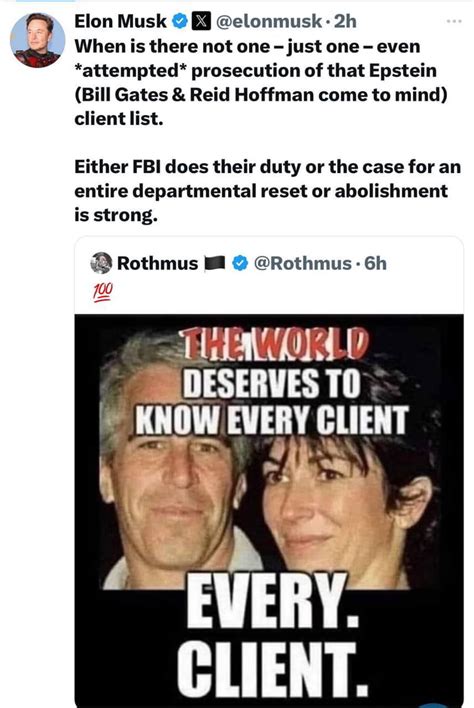
Task: Click the "Either FBI does their duty" paragraph
Action: click(x=267, y=191)
